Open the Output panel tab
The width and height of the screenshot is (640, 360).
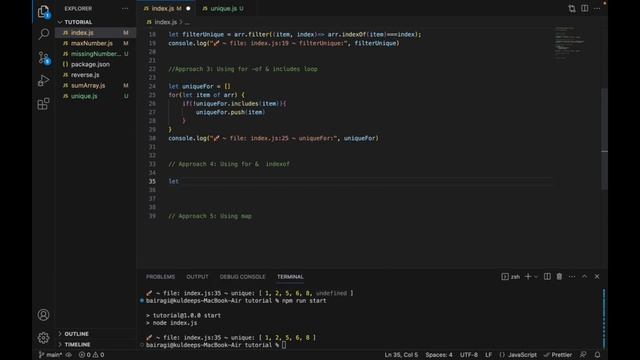pyautogui.click(x=197, y=277)
